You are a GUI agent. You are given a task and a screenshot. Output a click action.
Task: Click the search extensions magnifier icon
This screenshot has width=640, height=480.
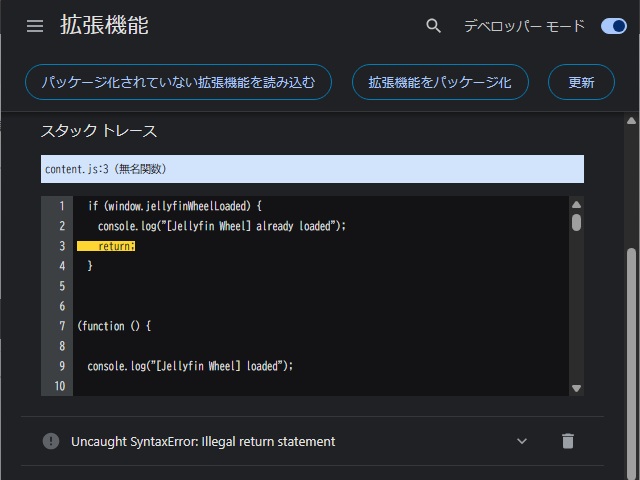[433, 26]
